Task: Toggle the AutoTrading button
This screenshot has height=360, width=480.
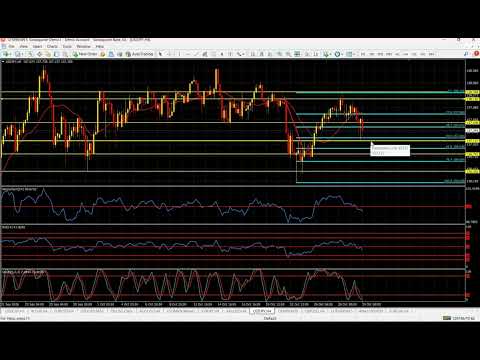Action: [139, 54]
